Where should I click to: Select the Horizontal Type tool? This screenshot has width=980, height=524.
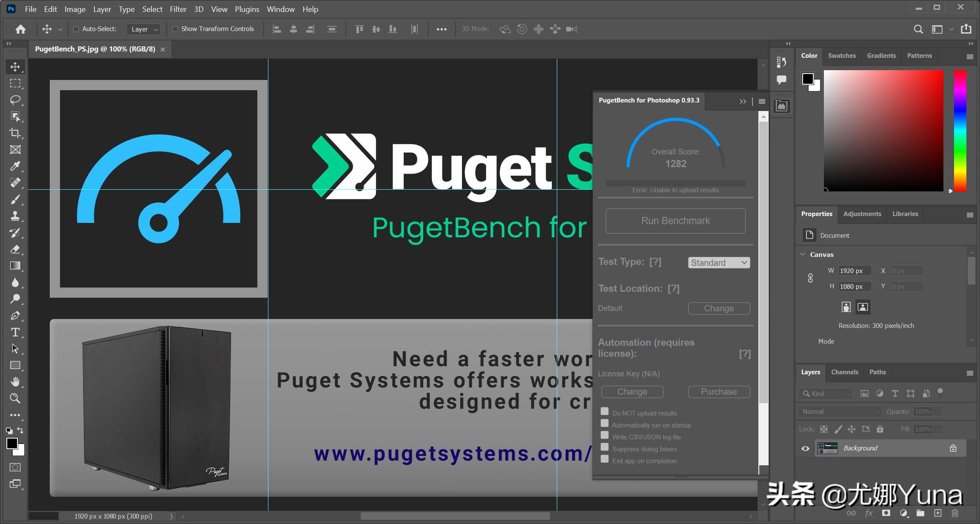click(x=15, y=332)
